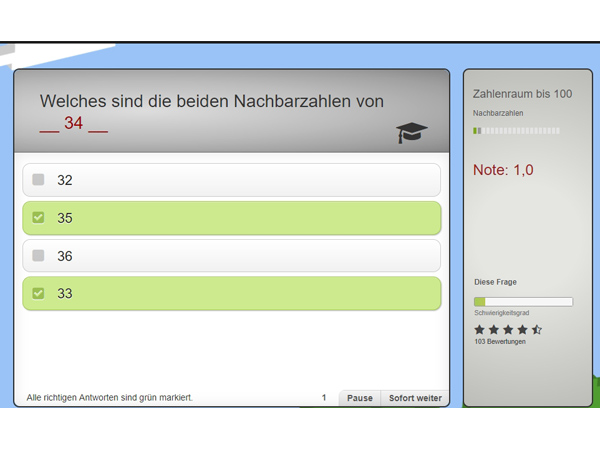
Task: Click the star rating icons
Action: coord(508,329)
